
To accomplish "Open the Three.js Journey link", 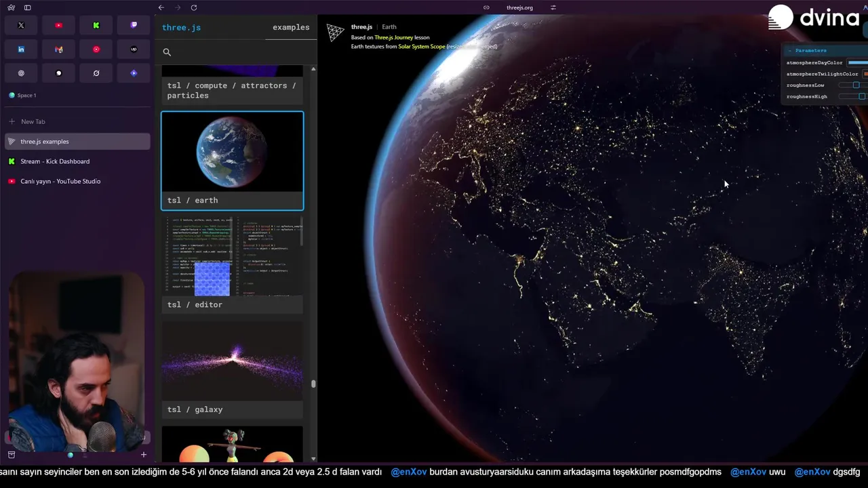I will point(393,37).
